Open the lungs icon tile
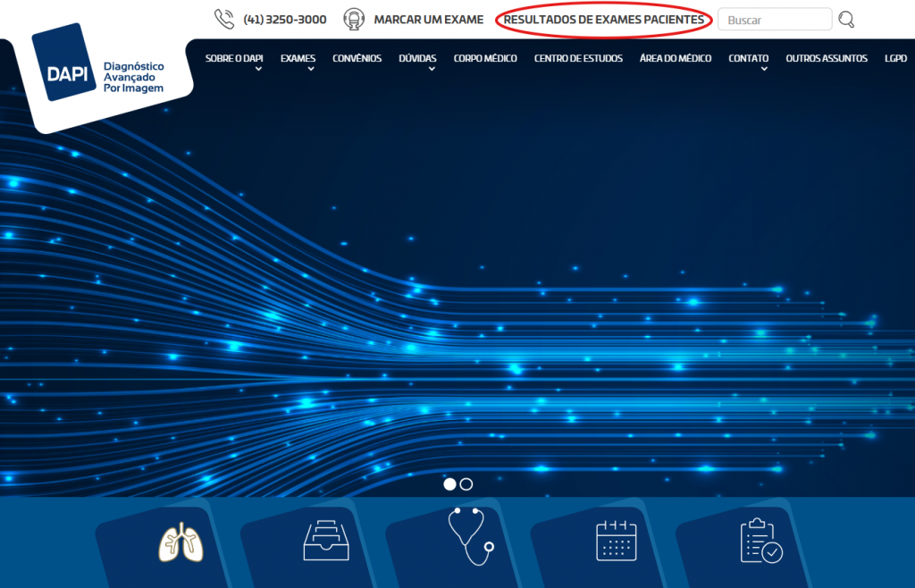The image size is (915, 588). pyautogui.click(x=180, y=542)
